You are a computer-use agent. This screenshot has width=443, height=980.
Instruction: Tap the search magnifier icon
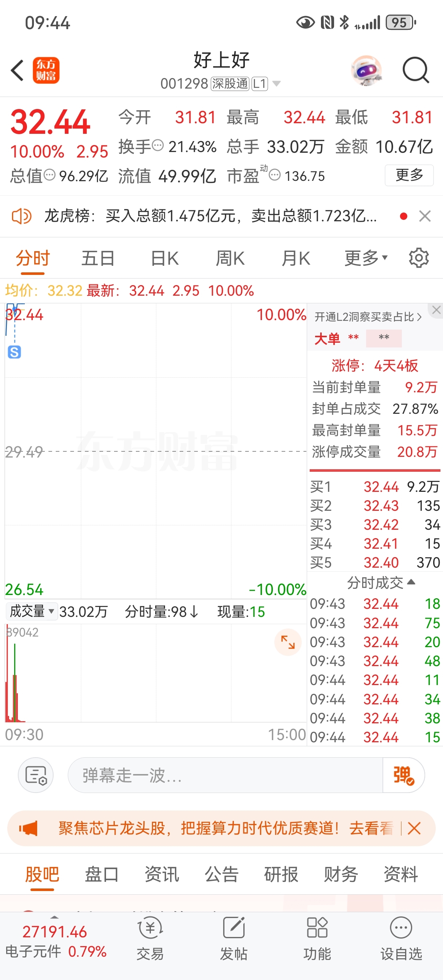pos(416,70)
